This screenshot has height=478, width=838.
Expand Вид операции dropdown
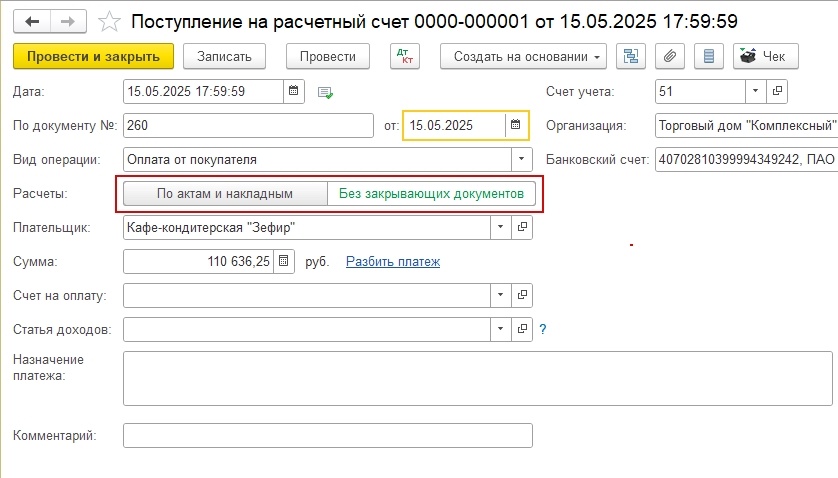[522, 159]
